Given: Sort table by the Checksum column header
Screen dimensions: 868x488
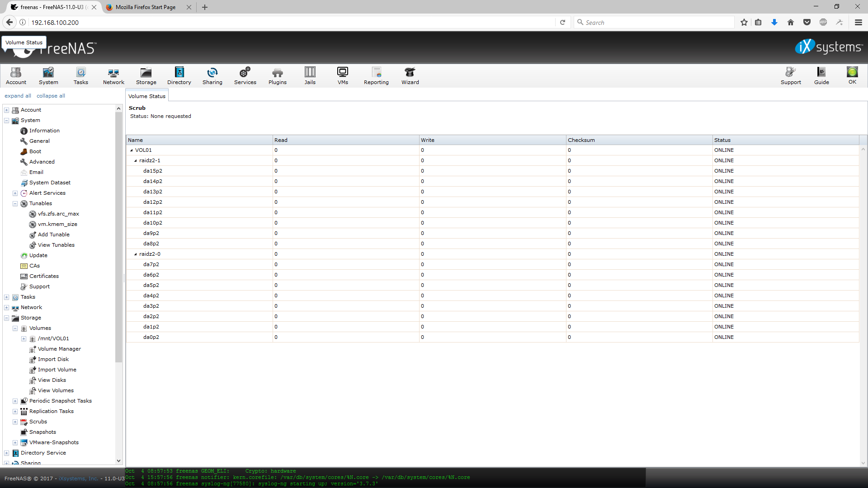Looking at the screenshot, I should [x=639, y=140].
